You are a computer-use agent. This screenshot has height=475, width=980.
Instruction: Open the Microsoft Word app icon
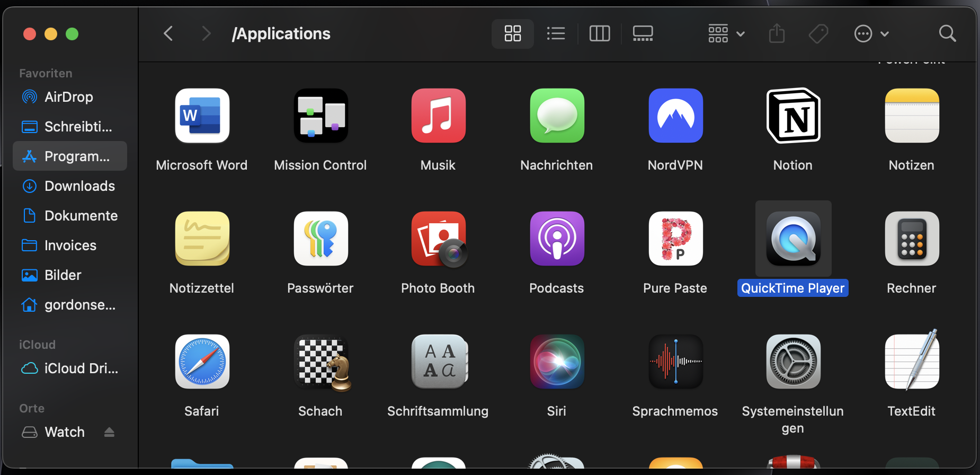pyautogui.click(x=202, y=116)
